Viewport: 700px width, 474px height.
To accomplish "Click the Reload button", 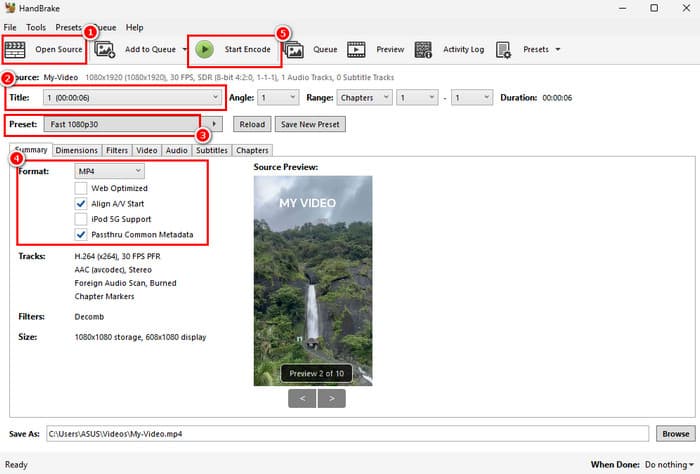I will tap(252, 124).
